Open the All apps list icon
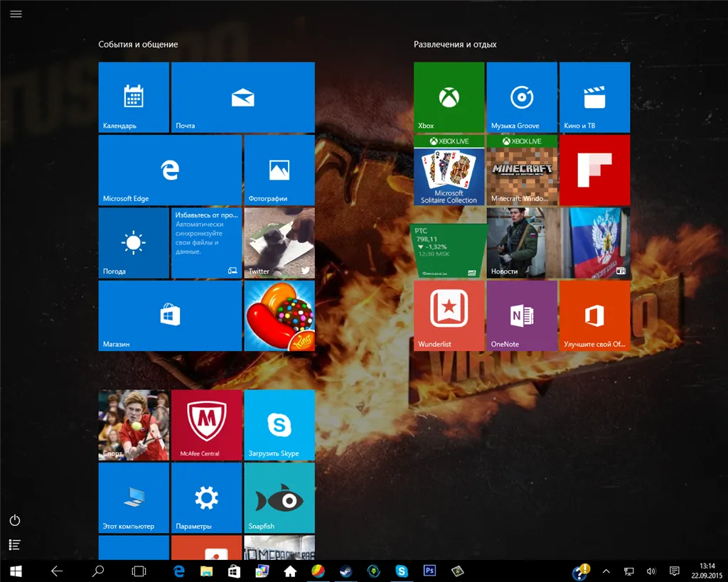 tap(15, 544)
